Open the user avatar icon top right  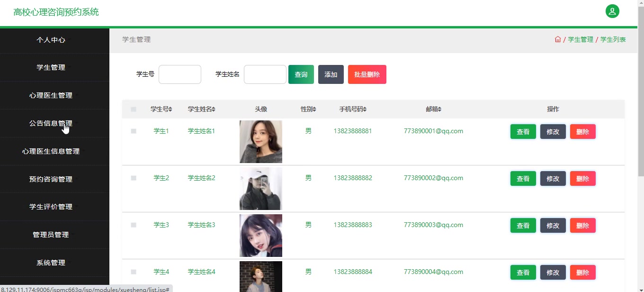coord(612,11)
